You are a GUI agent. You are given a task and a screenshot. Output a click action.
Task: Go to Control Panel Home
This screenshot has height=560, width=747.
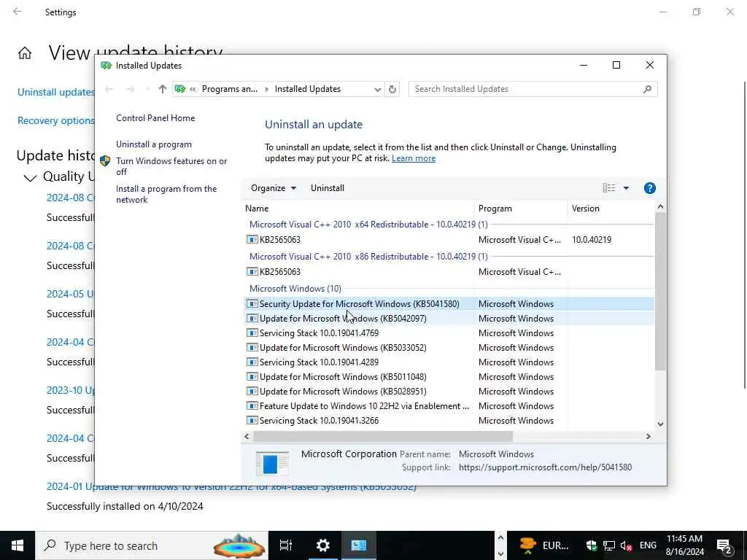point(155,118)
